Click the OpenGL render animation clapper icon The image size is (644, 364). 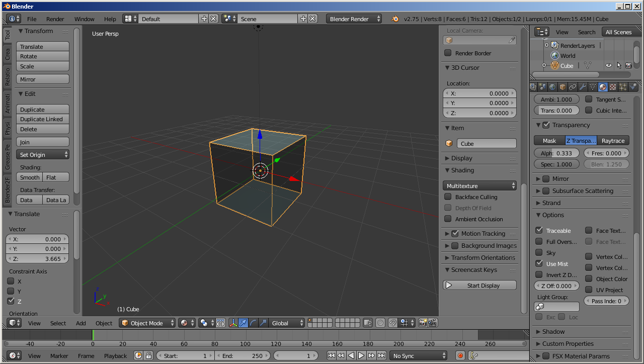pyautogui.click(x=433, y=323)
